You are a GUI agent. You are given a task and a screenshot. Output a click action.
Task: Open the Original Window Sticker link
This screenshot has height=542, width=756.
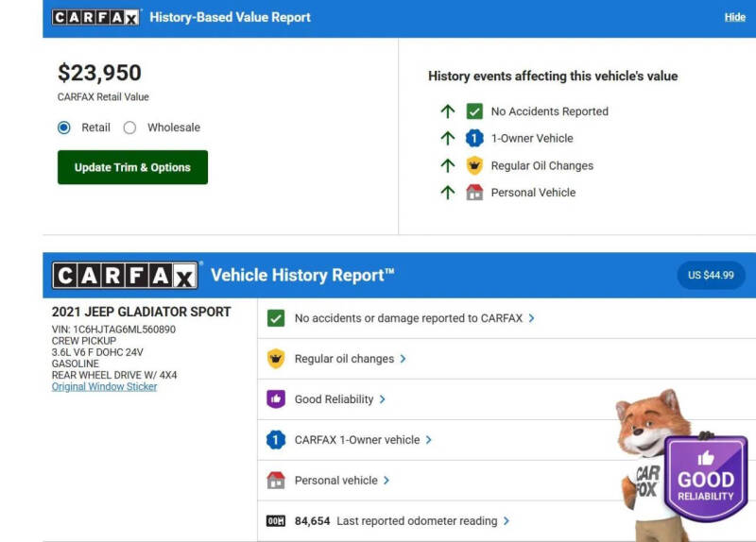(104, 387)
